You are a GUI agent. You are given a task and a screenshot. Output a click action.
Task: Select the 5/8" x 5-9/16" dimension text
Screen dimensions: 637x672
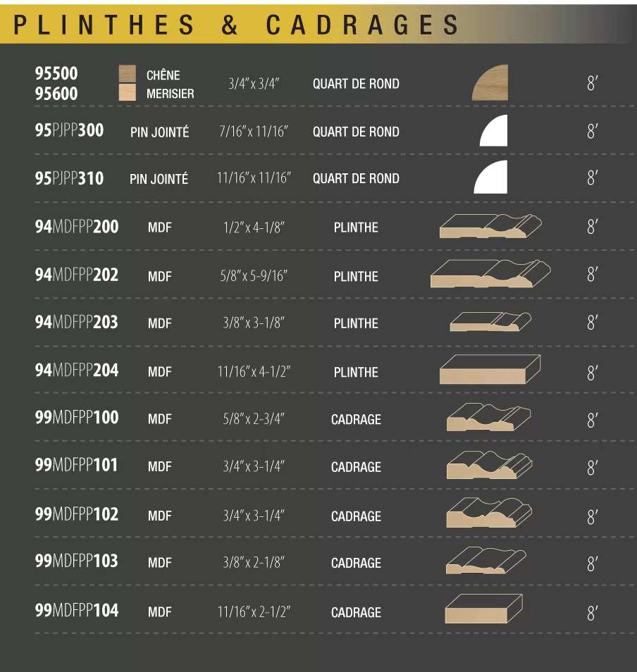coord(254,276)
